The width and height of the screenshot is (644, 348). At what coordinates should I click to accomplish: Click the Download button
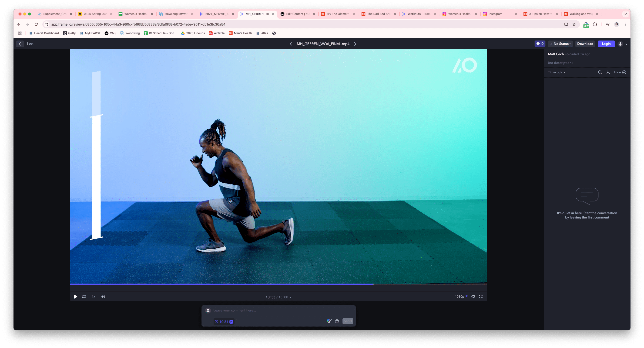(x=585, y=44)
